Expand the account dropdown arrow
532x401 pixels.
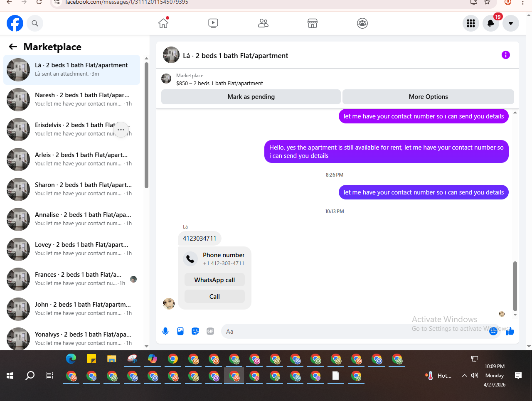pyautogui.click(x=511, y=23)
